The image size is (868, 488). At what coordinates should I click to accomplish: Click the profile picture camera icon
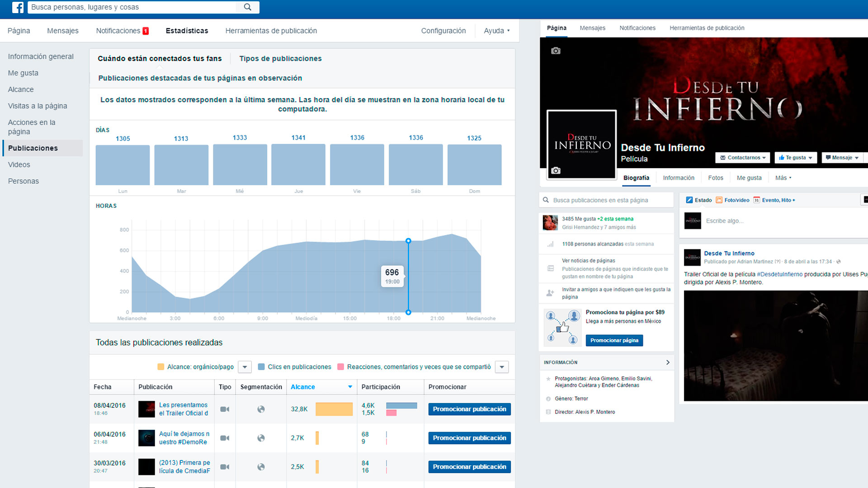[x=556, y=171]
